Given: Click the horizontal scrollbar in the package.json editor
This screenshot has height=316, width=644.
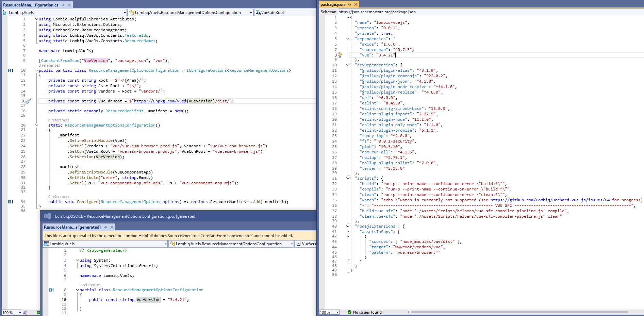Looking at the screenshot, I should [519, 312].
